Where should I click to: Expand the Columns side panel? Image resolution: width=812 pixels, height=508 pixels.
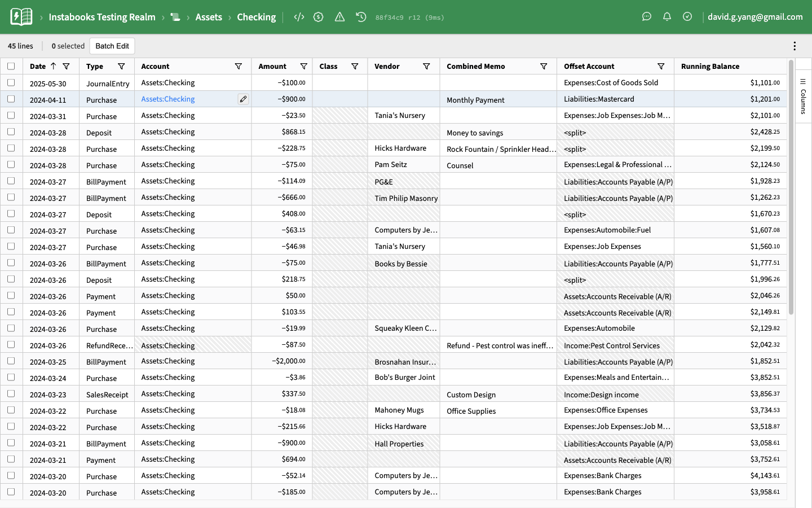[803, 97]
